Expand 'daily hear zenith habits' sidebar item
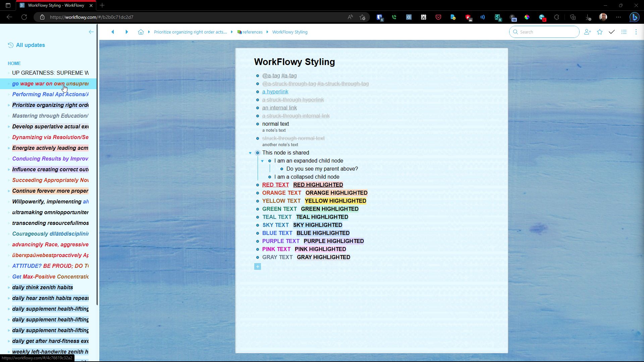 tap(9, 298)
